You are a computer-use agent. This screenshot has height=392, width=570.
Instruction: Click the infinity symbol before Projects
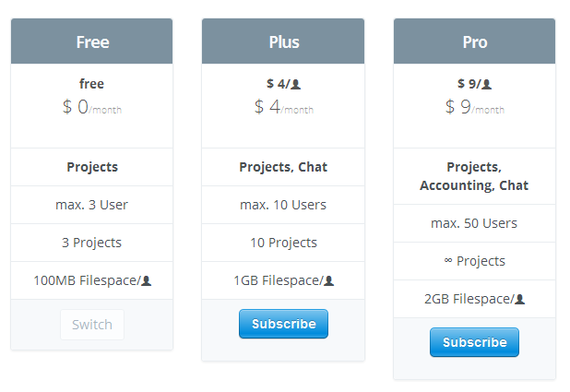tap(448, 260)
